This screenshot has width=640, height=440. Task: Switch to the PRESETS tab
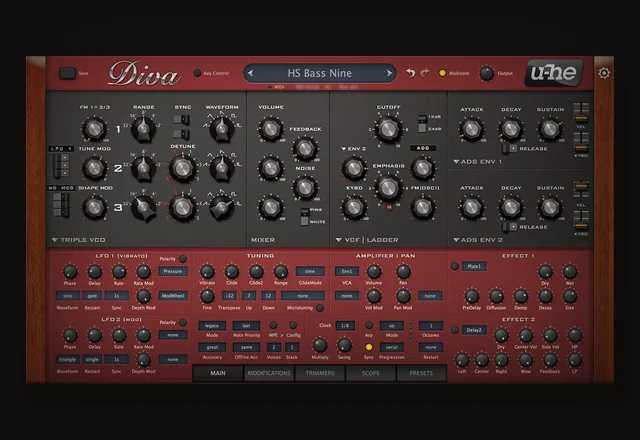pos(421,373)
